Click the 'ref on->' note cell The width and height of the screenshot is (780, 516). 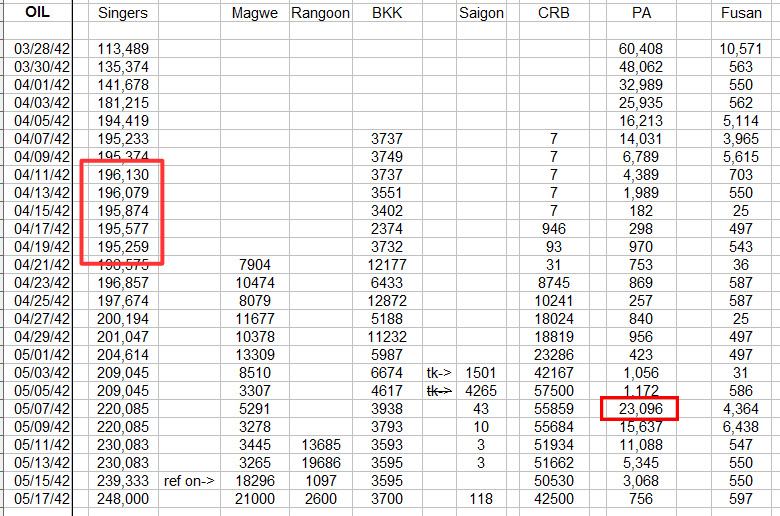(x=189, y=481)
